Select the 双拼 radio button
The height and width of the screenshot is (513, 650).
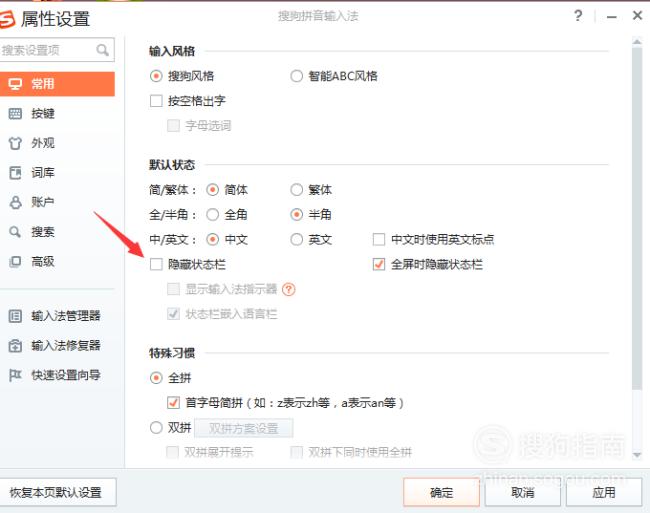[156, 427]
